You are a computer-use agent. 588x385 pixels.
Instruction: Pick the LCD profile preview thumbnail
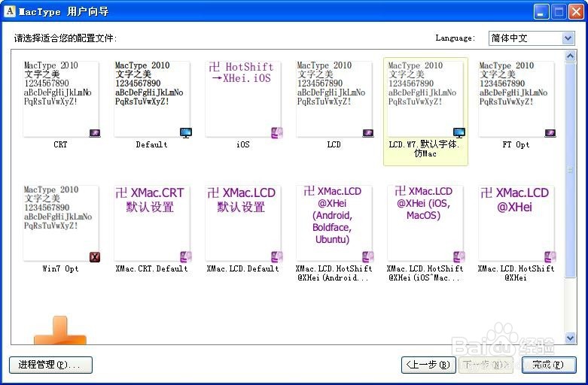(334, 99)
